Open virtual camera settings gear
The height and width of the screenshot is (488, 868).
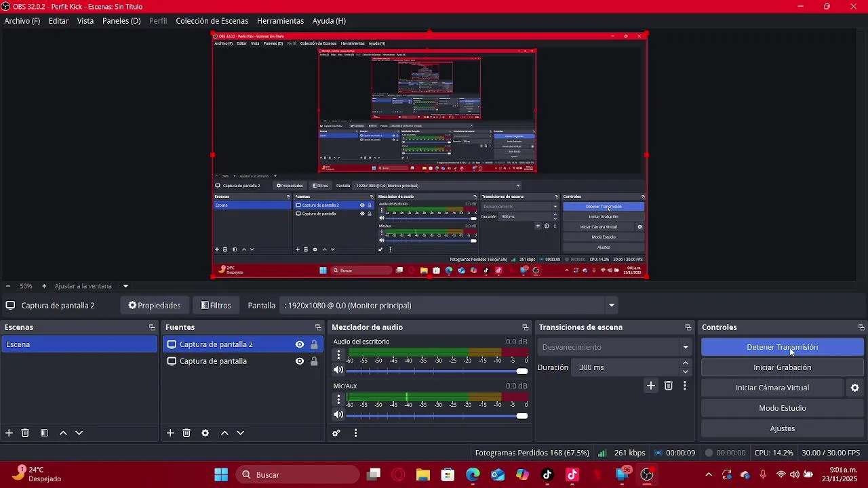click(x=854, y=388)
